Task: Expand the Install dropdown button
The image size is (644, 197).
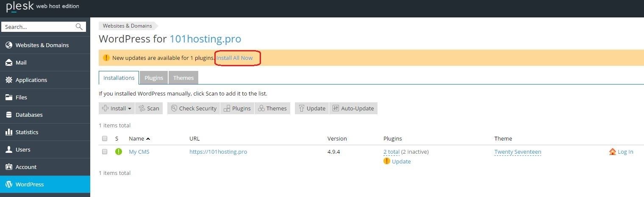Action: tap(117, 108)
